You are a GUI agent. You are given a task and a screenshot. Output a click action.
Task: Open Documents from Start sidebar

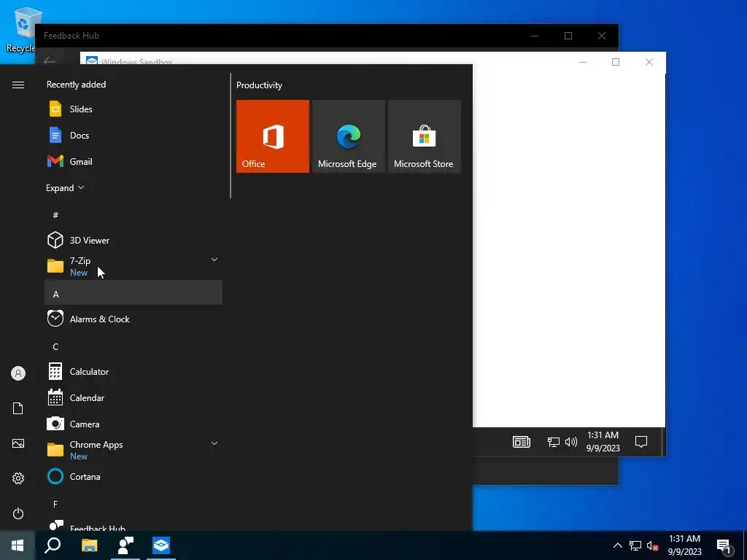click(18, 408)
